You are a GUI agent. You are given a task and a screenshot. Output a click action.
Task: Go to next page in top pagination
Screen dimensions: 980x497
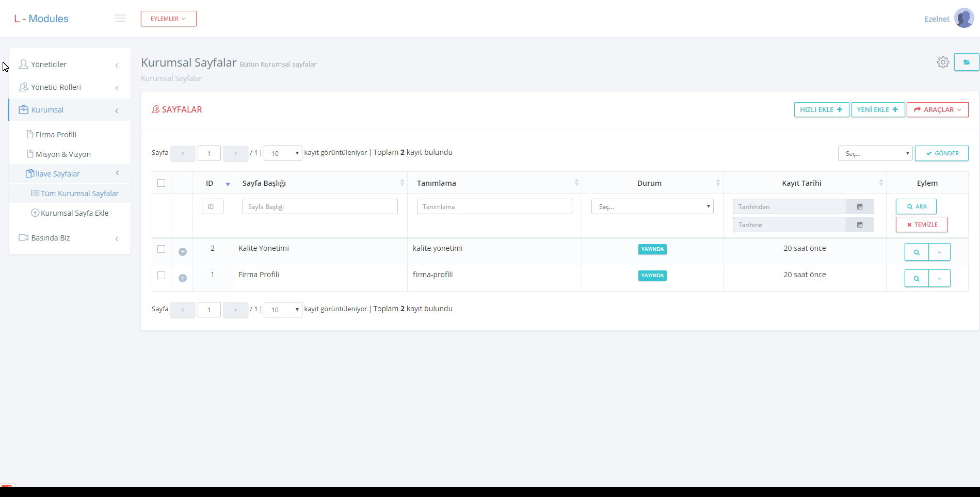click(x=235, y=153)
